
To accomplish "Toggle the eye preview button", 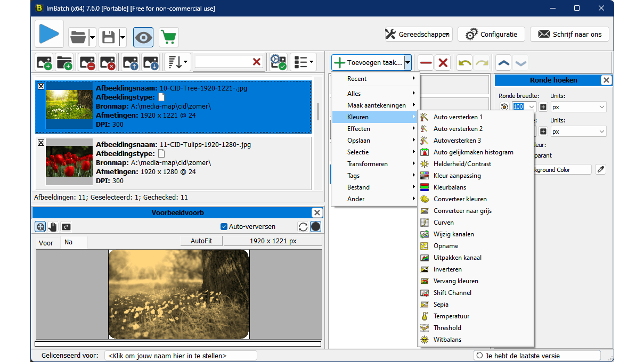I will click(143, 37).
